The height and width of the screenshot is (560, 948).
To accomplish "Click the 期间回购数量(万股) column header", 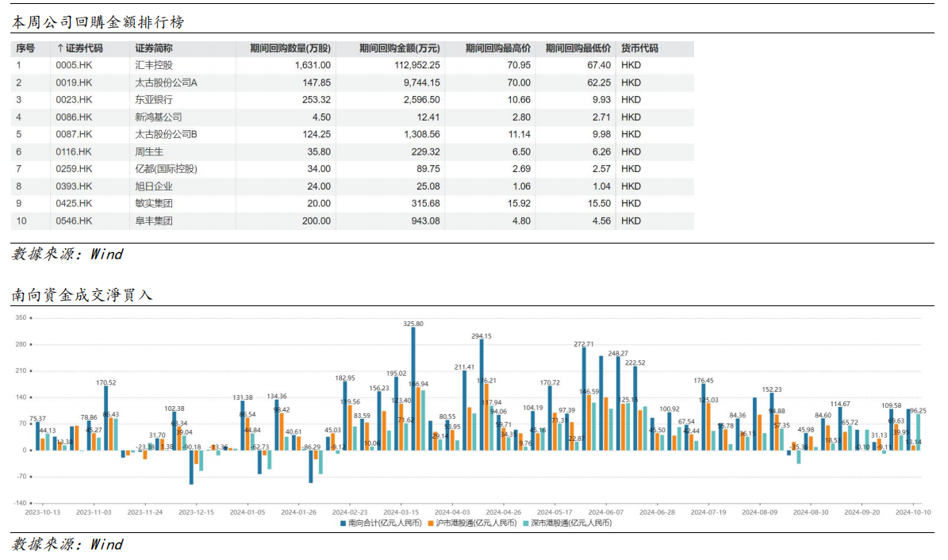I will tap(290, 48).
